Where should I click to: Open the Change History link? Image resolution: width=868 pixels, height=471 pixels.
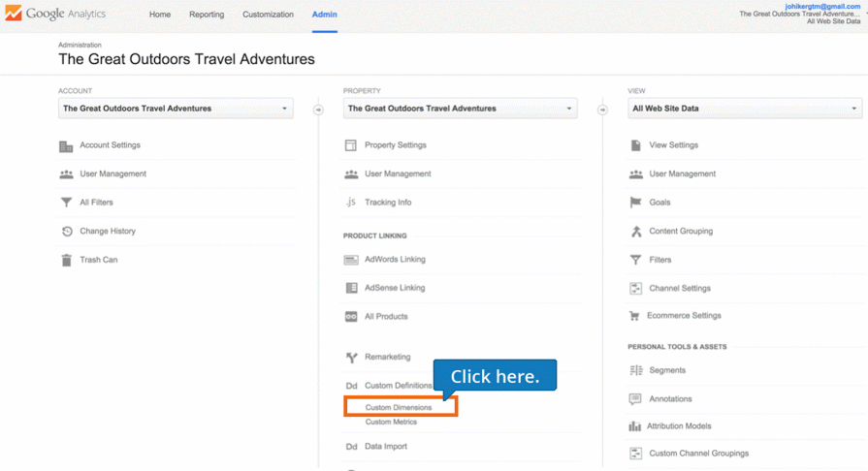pyautogui.click(x=108, y=232)
